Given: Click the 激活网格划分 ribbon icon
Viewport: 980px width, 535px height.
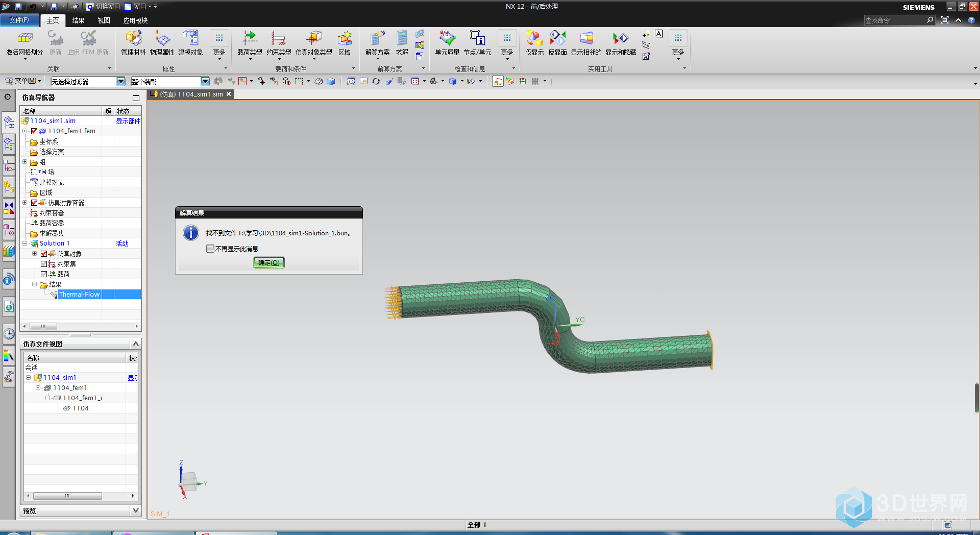Looking at the screenshot, I should tap(24, 38).
